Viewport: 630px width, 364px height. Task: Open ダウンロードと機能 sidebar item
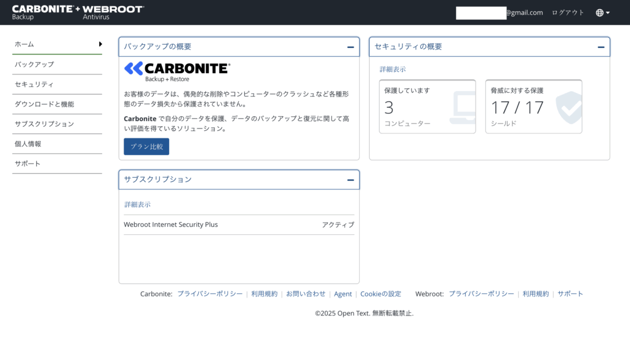(x=57, y=104)
